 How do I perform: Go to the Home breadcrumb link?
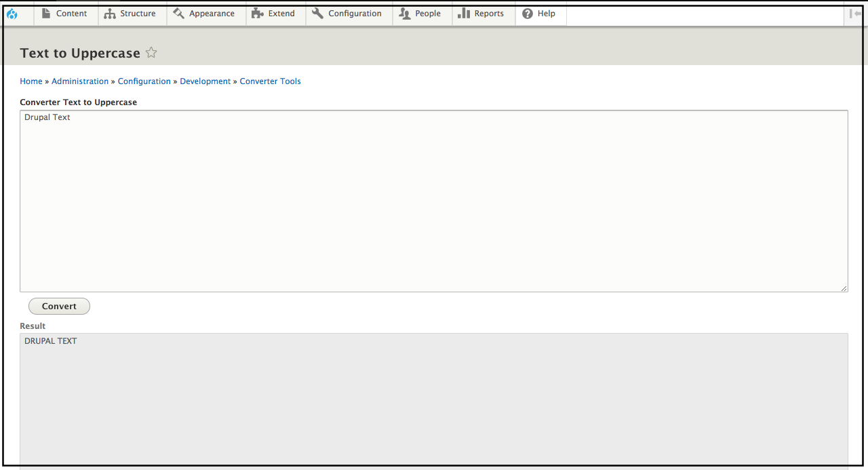(31, 81)
